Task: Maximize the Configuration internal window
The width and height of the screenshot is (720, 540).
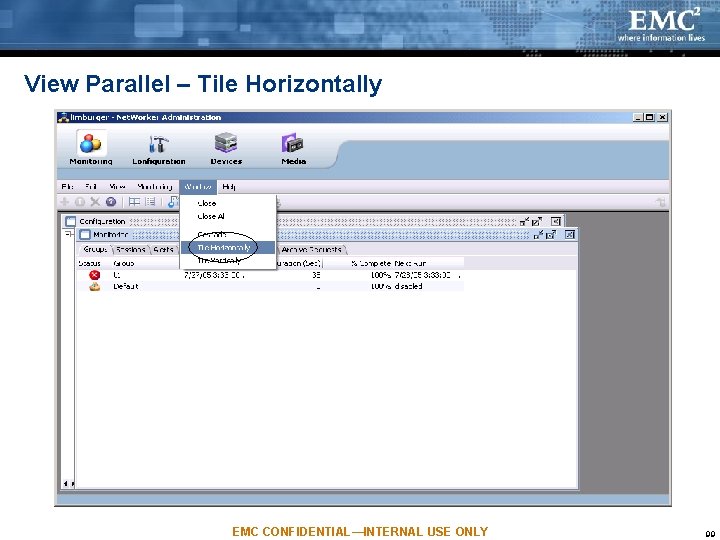Action: point(537,222)
